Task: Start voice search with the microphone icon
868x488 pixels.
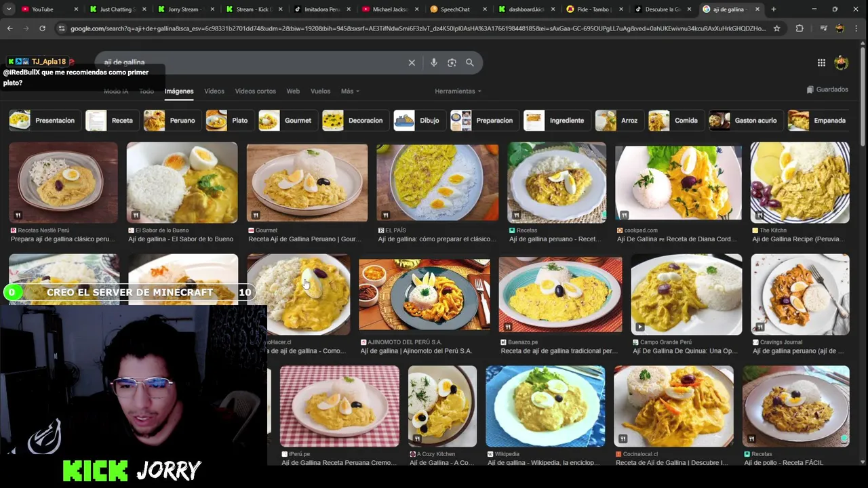Action: coord(434,62)
